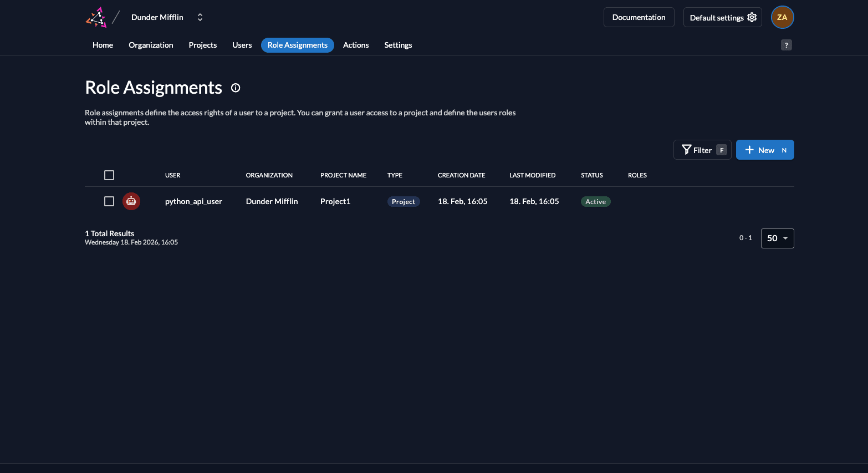Sort by the Creation Date column header
The image size is (868, 473).
(461, 175)
